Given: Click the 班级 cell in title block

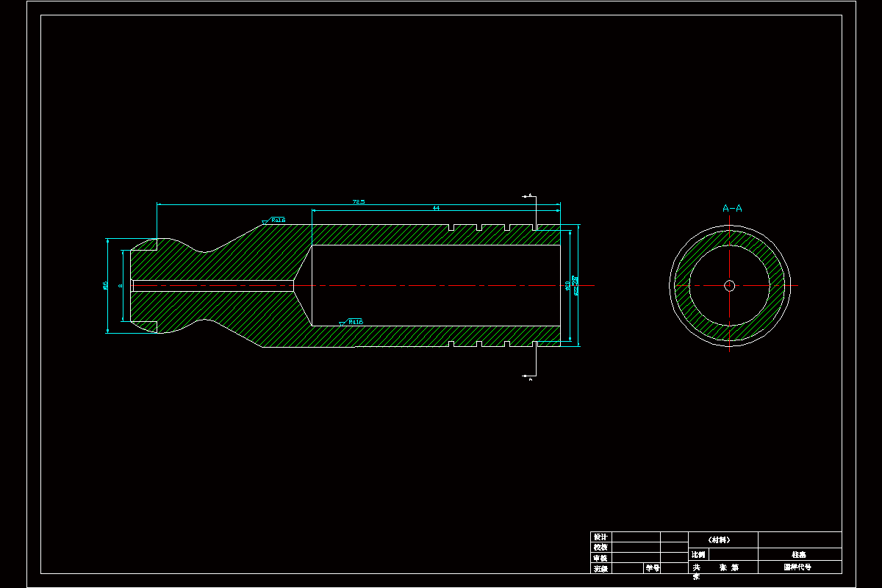Looking at the screenshot, I should coord(601,568).
